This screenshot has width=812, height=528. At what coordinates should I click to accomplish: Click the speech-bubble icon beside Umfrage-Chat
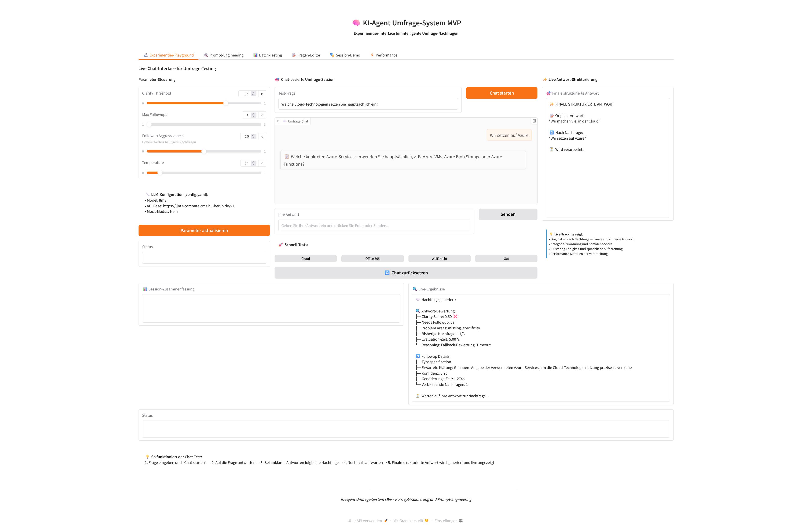pyautogui.click(x=285, y=121)
